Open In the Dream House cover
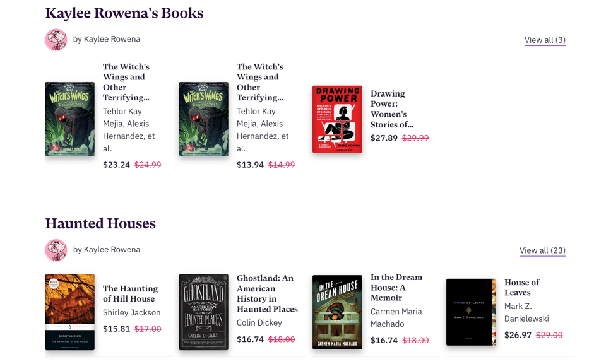 pos(337,312)
